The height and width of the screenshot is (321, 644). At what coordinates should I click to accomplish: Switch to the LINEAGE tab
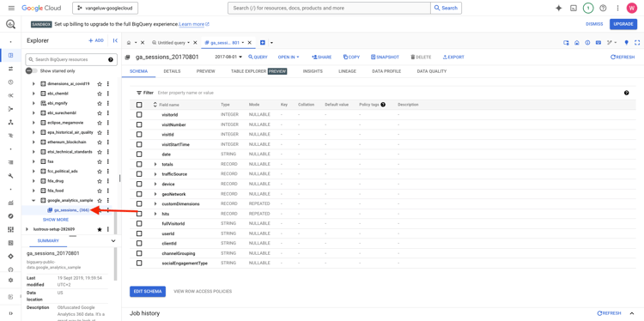347,71
